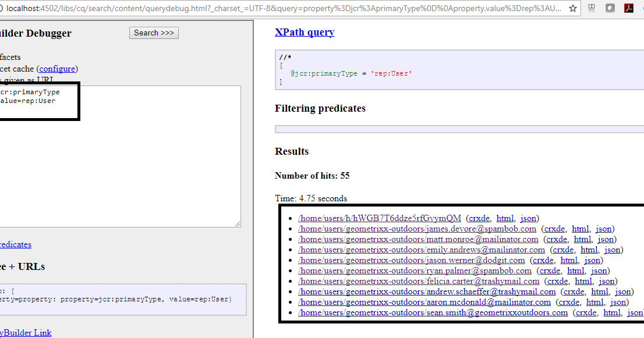Click the QueryBuilder Link at page bottom
The width and height of the screenshot is (644, 338).
(26, 332)
